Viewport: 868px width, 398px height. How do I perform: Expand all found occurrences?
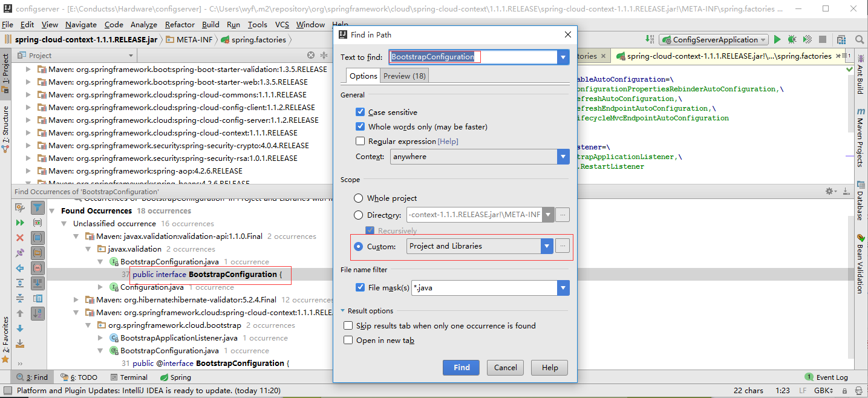[20, 283]
